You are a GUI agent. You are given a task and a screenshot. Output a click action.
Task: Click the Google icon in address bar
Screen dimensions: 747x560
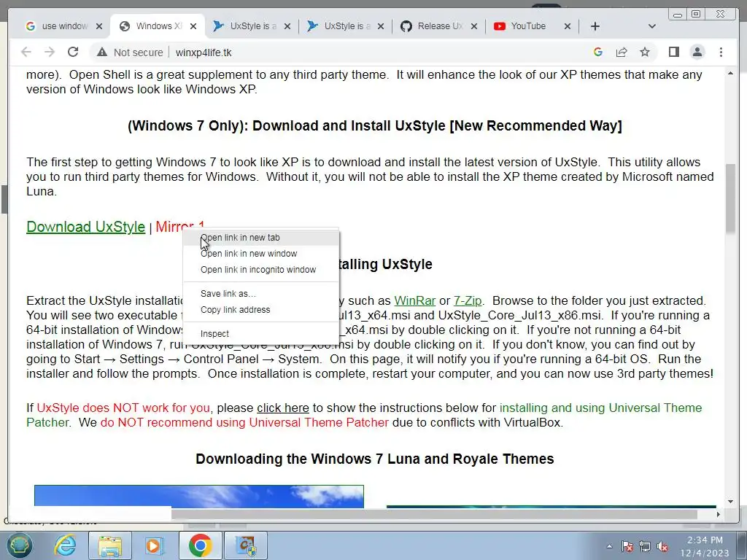click(598, 52)
